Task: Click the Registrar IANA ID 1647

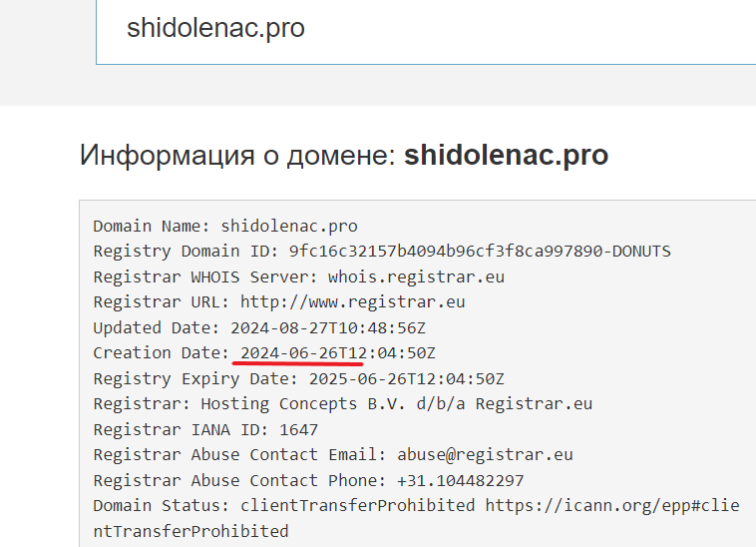Action: point(299,429)
